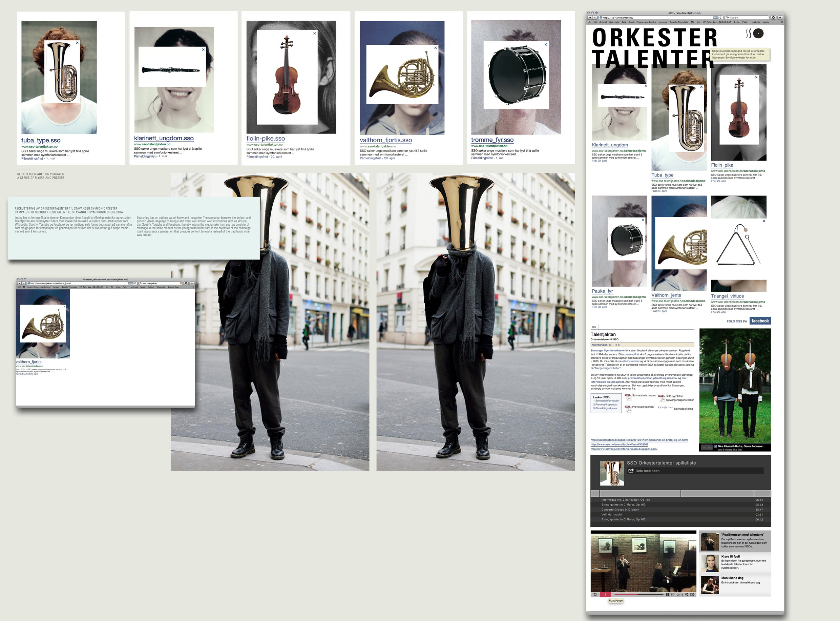Viewport: 840px width, 621px height.
Task: Go back in the sso-talentjakten.no/ home page window
Action: pos(590,18)
